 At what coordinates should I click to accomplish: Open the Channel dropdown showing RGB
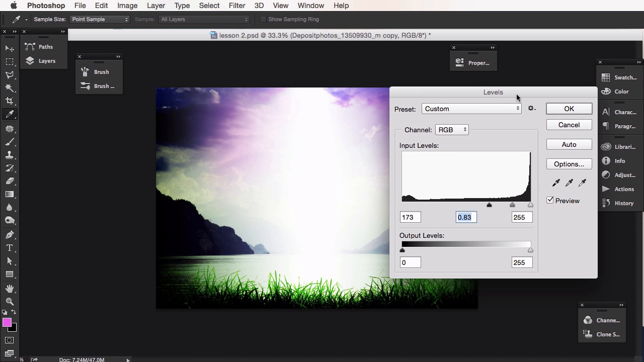pyautogui.click(x=452, y=130)
